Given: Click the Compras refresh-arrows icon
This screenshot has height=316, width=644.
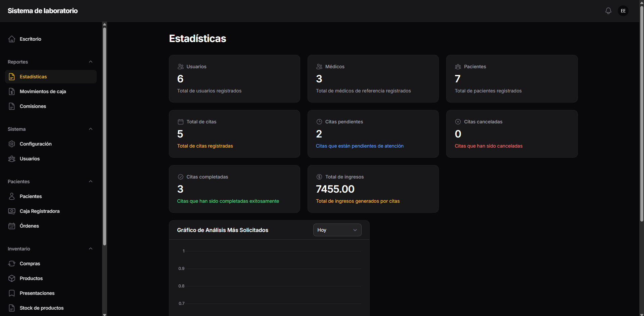Looking at the screenshot, I should click(12, 264).
